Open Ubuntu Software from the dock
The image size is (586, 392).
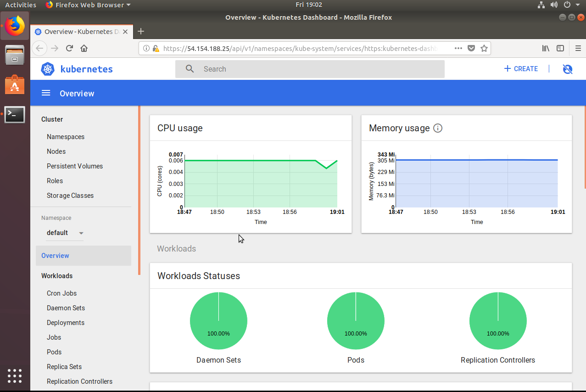pos(15,84)
